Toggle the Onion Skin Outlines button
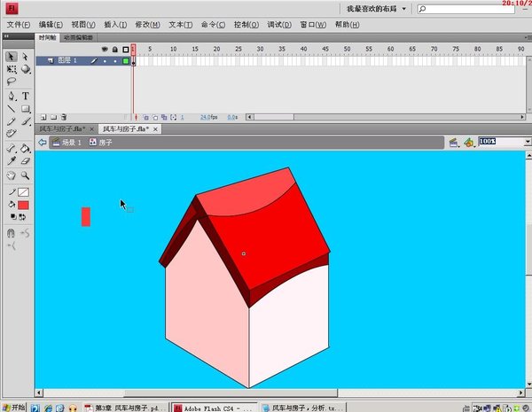532x412 pixels. coord(155,117)
